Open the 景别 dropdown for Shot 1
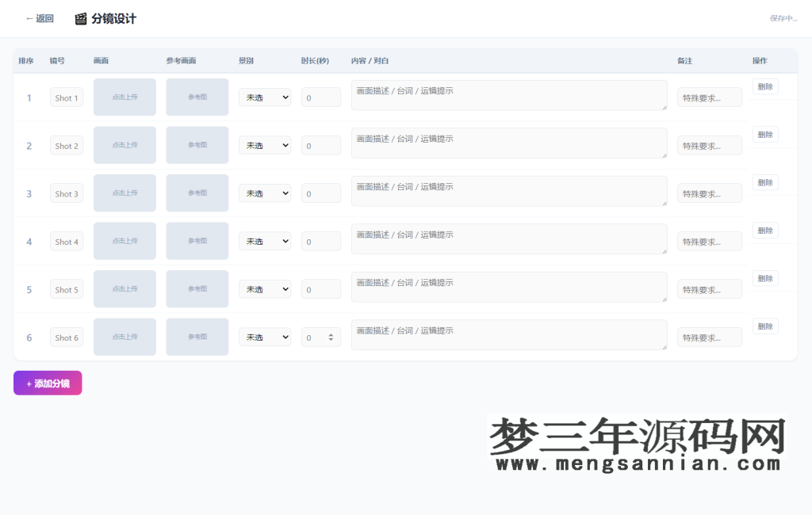This screenshot has width=812, height=515. 264,97
